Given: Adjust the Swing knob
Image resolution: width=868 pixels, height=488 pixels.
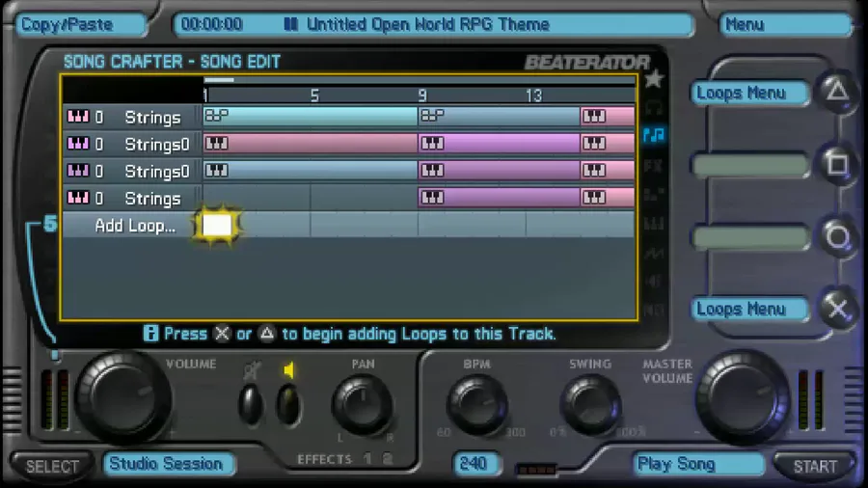Looking at the screenshot, I should pos(590,404).
